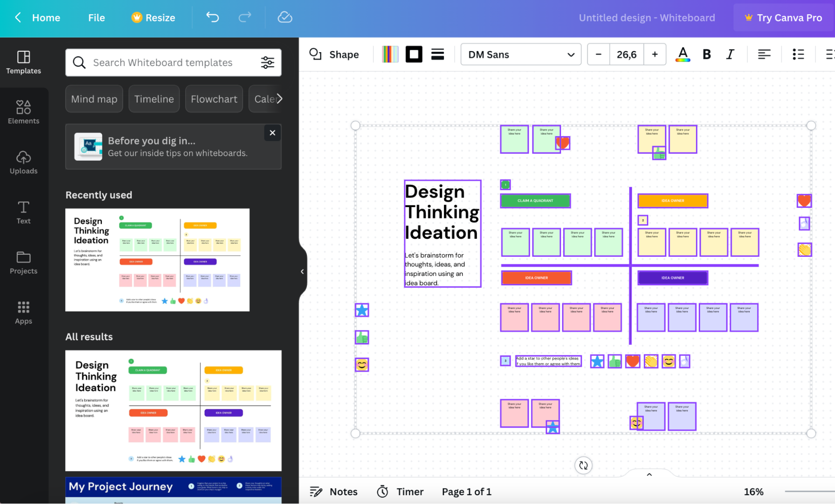Dismiss the Before you dig in banner
The height and width of the screenshot is (504, 835).
pos(272,133)
